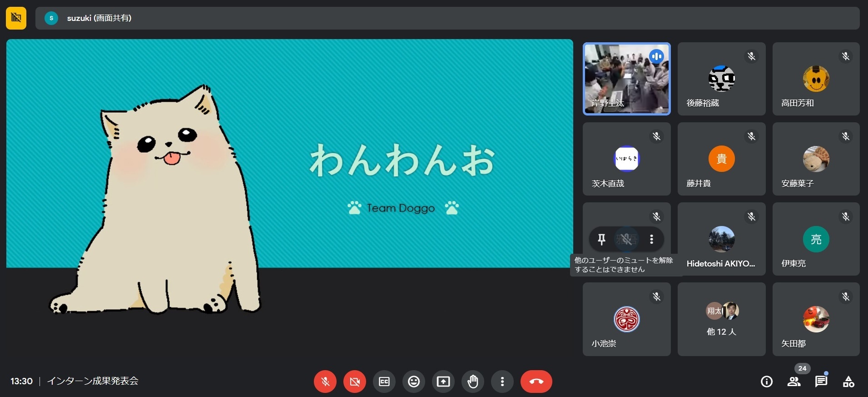Click the Hidetoshi AKIYO... avatar
Viewport: 868px width, 397px height.
[x=722, y=239]
